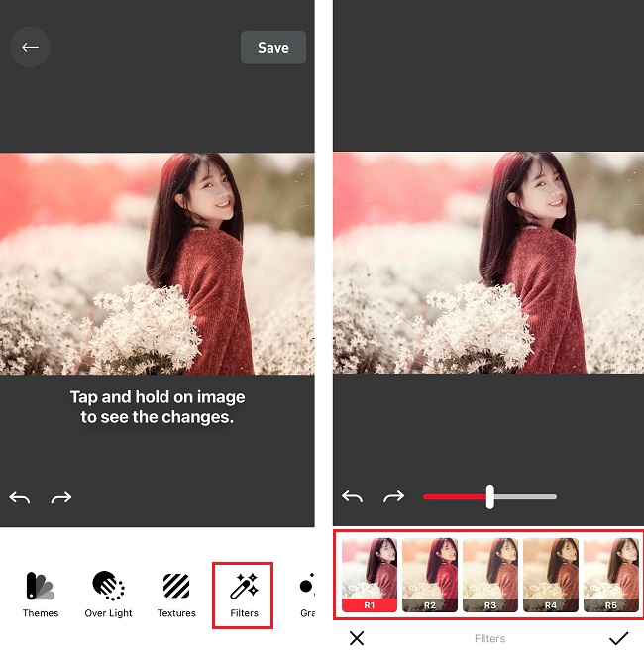Click the filter intensity slider handle

490,496
